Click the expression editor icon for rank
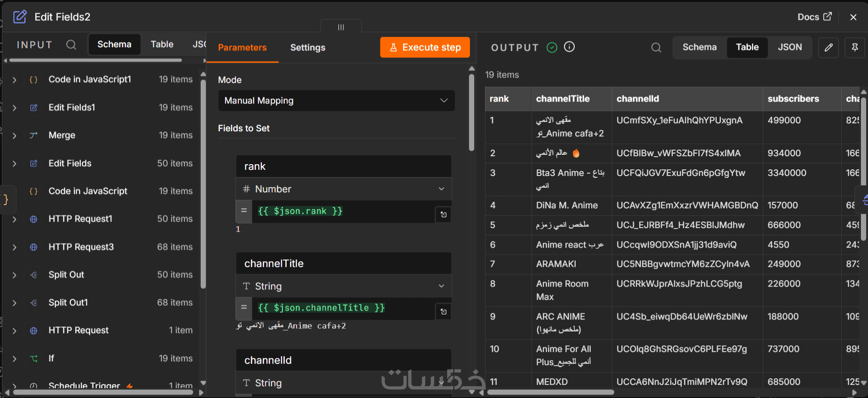Screen dimensions: 868x398 pyautogui.click(x=444, y=215)
